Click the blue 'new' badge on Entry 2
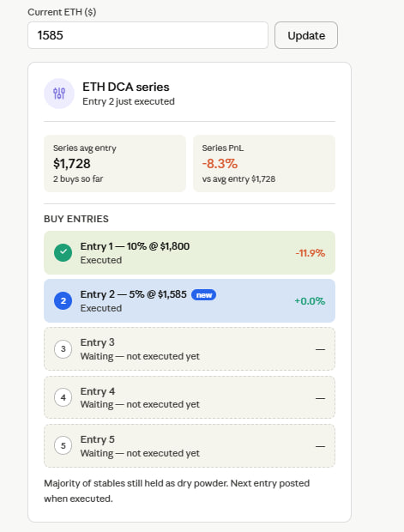This screenshot has width=404, height=532. [x=204, y=295]
